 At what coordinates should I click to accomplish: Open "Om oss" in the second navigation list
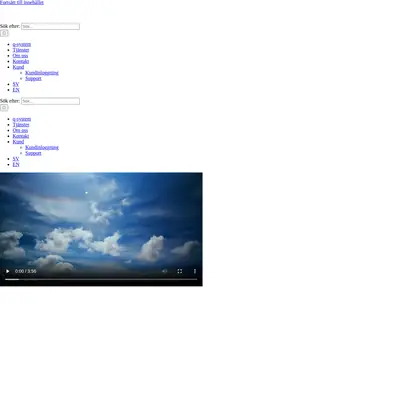click(20, 130)
